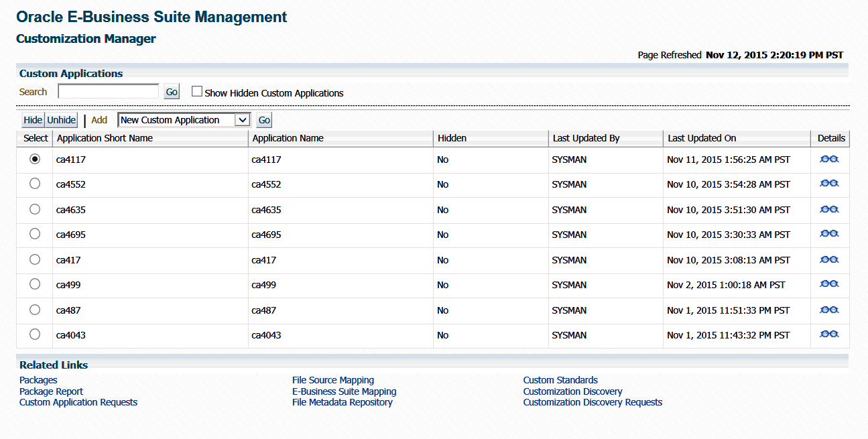The width and height of the screenshot is (868, 439).
Task: Open Customization Discovery Requests link
Action: coord(593,402)
